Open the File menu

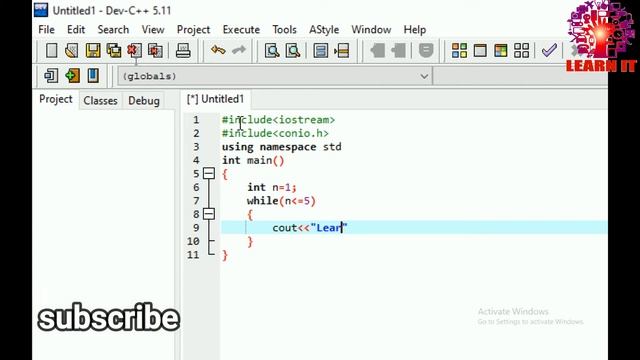point(46,30)
